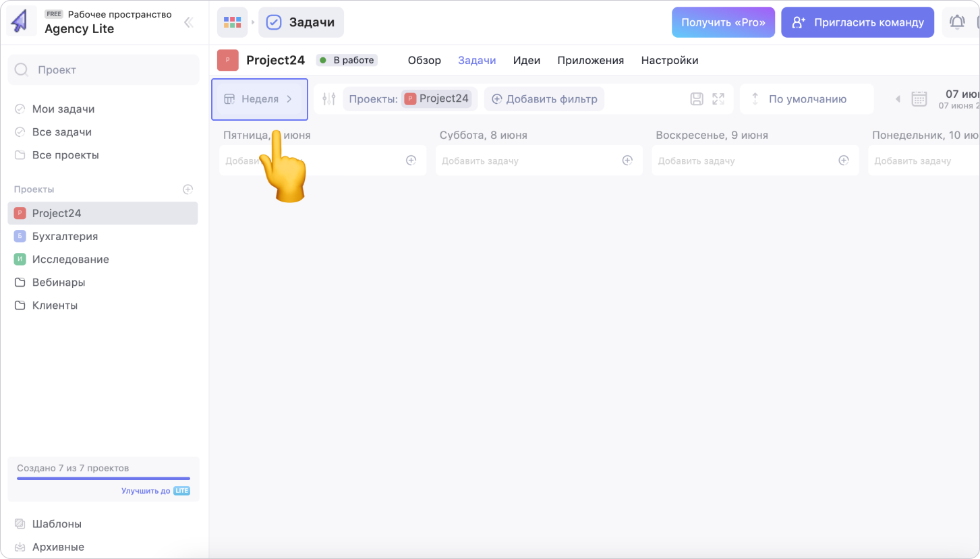Viewport: 980px width, 559px height.
Task: Click the Пригласить команду button
Action: coord(857,22)
